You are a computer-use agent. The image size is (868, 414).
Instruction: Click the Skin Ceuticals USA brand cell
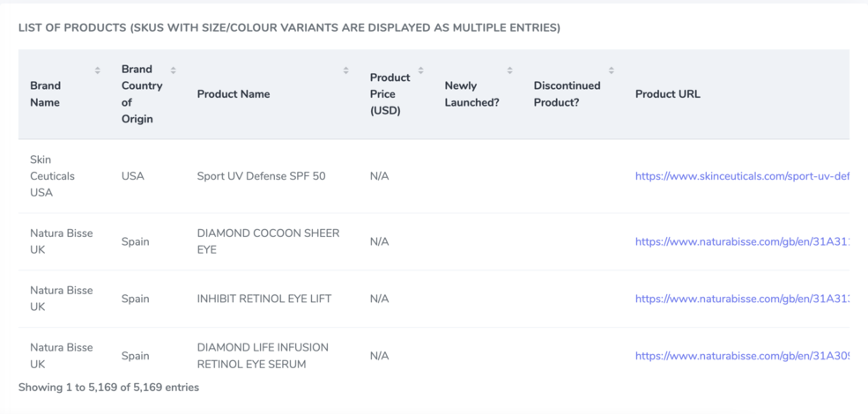point(52,176)
